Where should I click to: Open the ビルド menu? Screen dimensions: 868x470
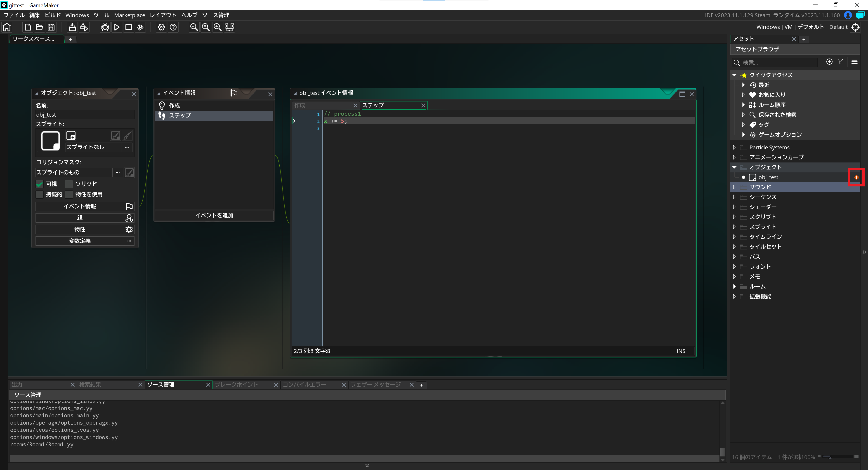(x=53, y=15)
